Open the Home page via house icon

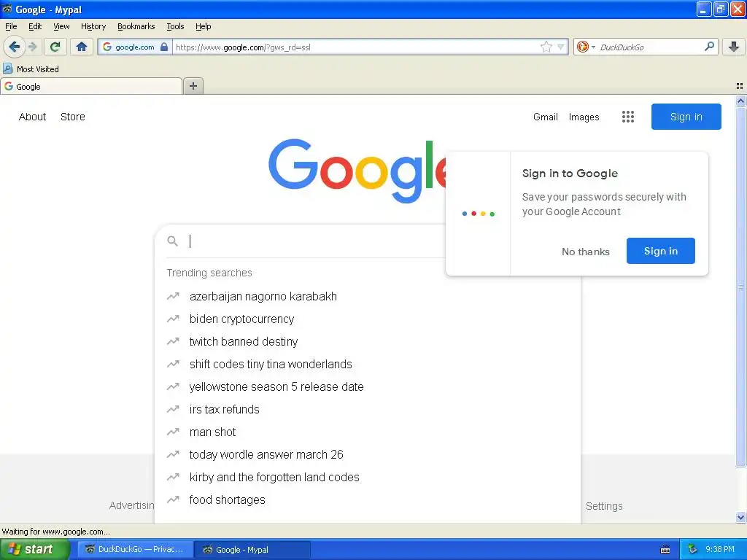pyautogui.click(x=82, y=47)
